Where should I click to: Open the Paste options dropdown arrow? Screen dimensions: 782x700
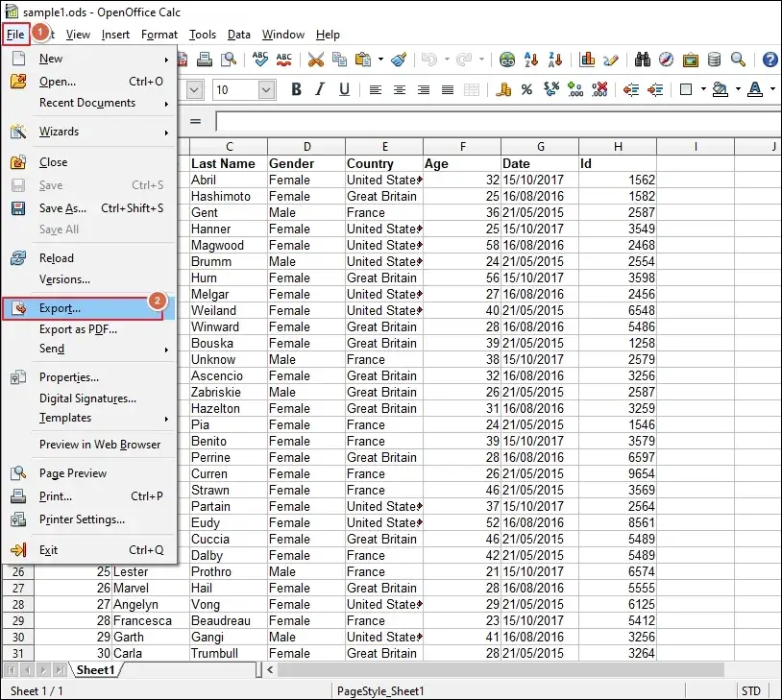click(380, 60)
